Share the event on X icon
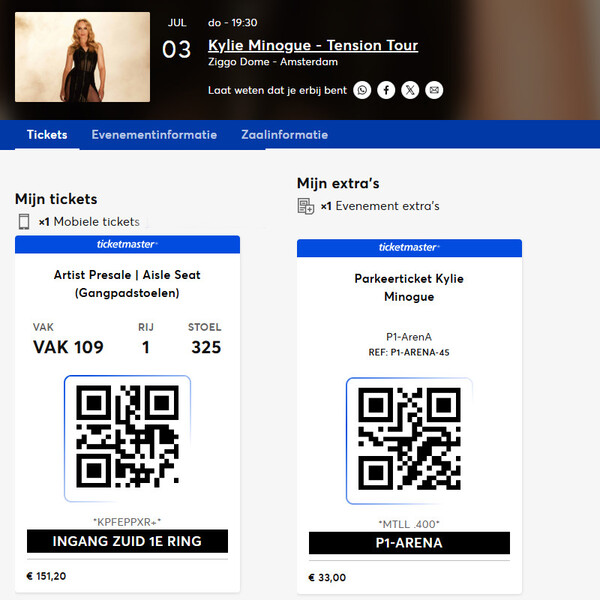Screen dimensions: 600x600 pos(410,90)
